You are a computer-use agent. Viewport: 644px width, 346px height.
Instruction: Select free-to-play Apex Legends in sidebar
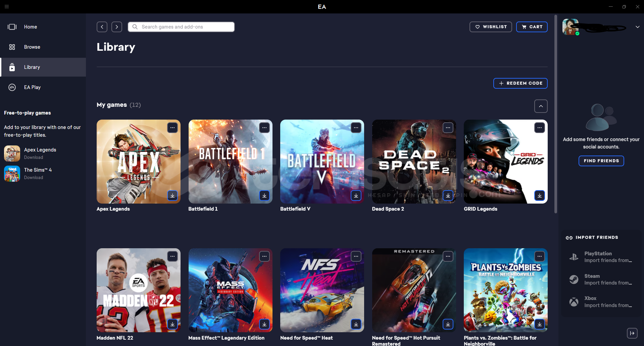pos(43,154)
